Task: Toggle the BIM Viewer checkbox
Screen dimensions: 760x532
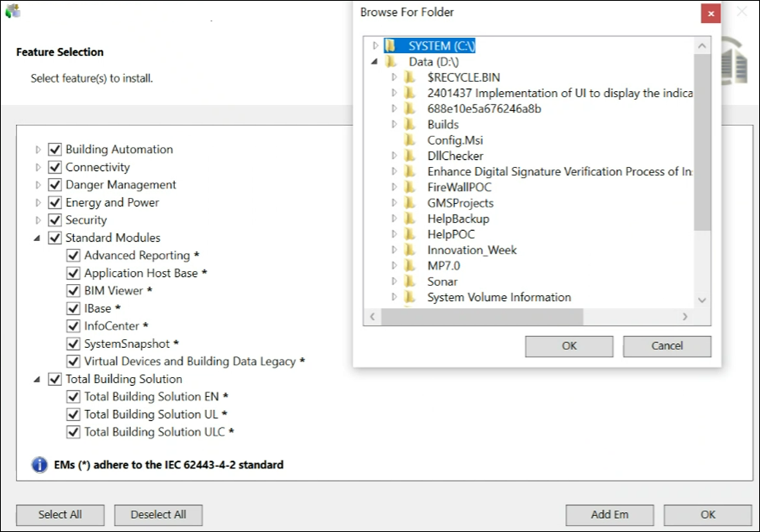Action: [74, 291]
